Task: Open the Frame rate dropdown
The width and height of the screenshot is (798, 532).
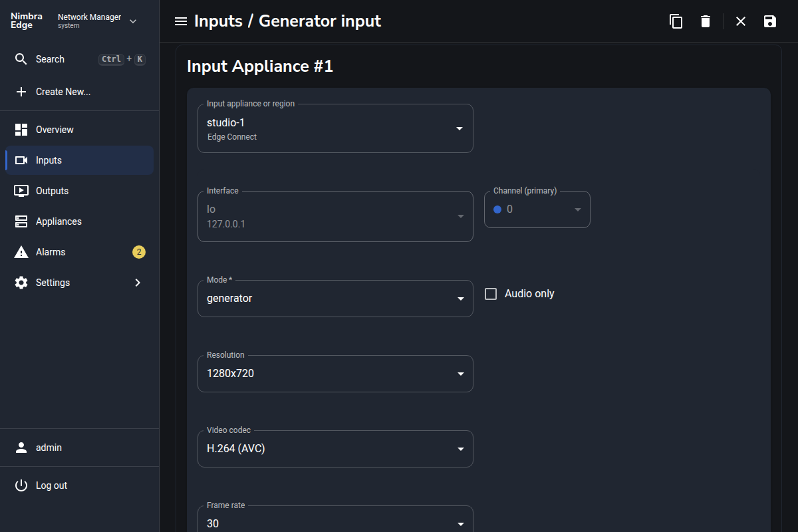Action: [x=335, y=519]
